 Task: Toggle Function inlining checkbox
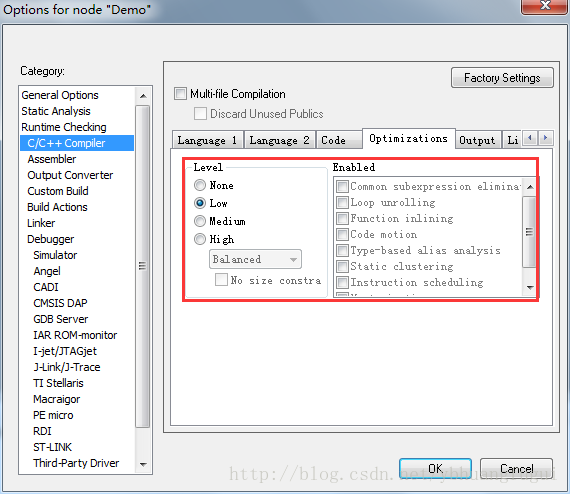(x=342, y=218)
